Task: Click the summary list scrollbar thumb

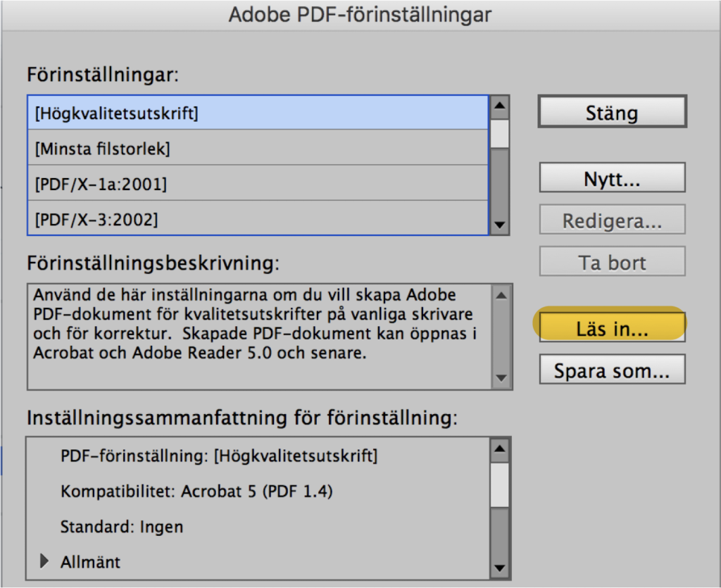Action: tap(500, 484)
